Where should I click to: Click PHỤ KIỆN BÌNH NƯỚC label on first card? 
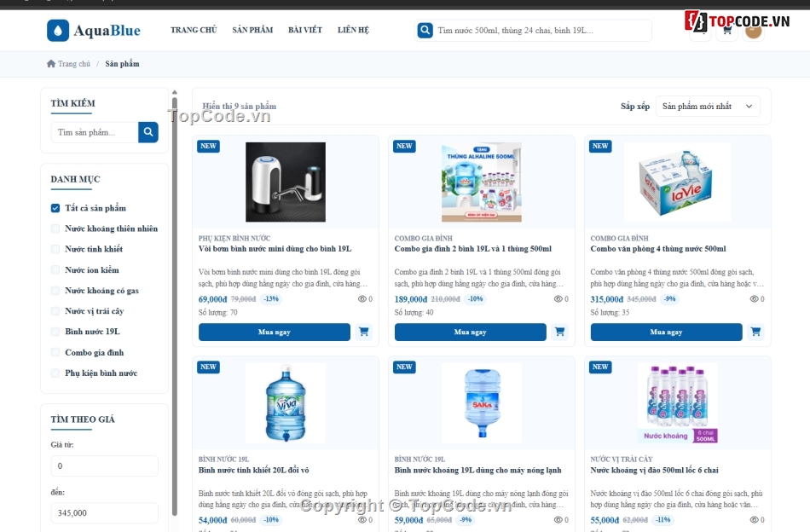[x=234, y=238]
